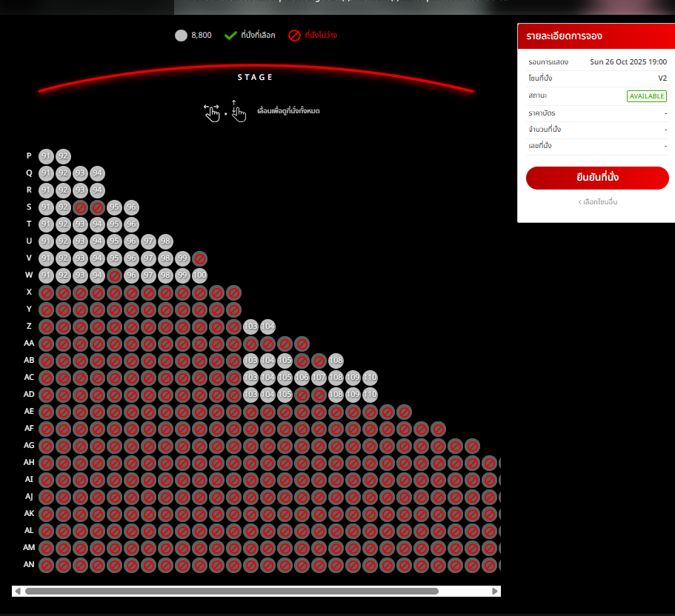675x616 pixels.
Task: Select seat 98 in row U
Action: pyautogui.click(x=165, y=241)
